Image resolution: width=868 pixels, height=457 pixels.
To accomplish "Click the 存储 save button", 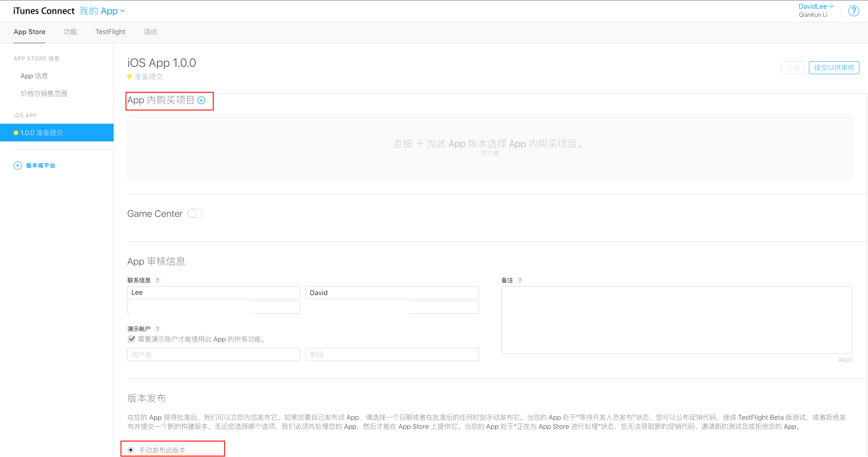I will coord(793,68).
